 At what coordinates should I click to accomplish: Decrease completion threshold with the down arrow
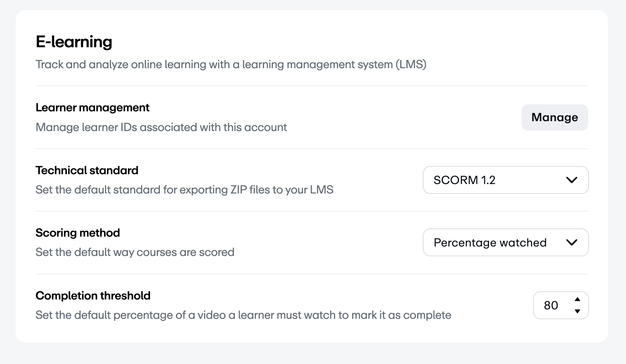[x=577, y=311]
